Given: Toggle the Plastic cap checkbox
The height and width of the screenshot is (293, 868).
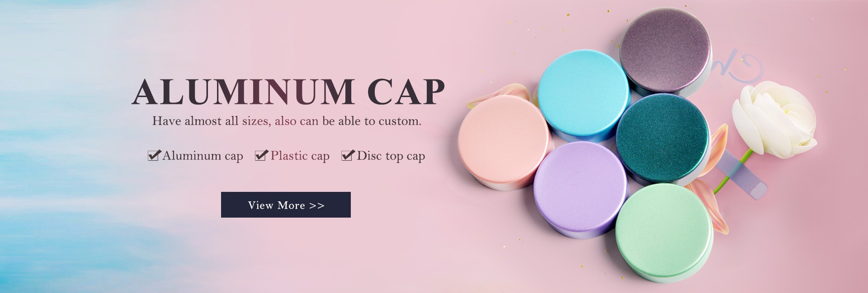Looking at the screenshot, I should pyautogui.click(x=261, y=155).
